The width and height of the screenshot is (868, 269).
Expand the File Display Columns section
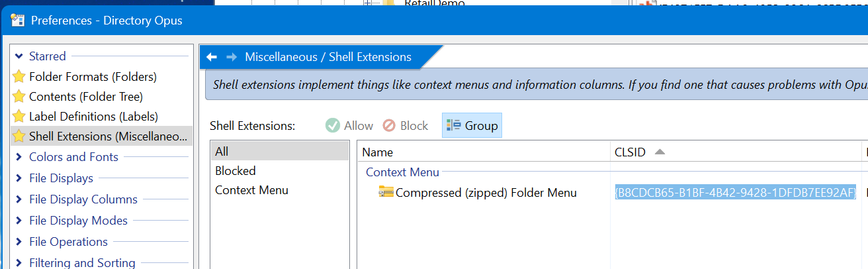19,199
